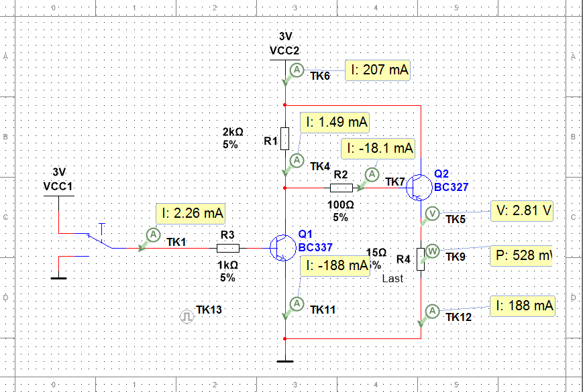Click the TK12 probe label
This screenshot has height=392, width=583.
click(x=458, y=317)
